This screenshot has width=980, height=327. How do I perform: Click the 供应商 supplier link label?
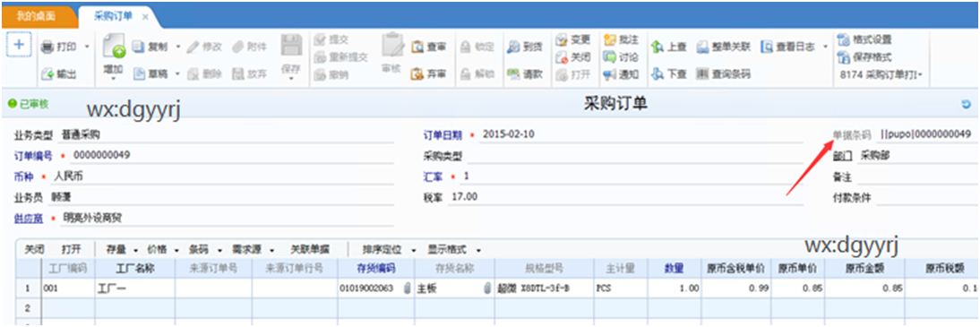[x=28, y=218]
